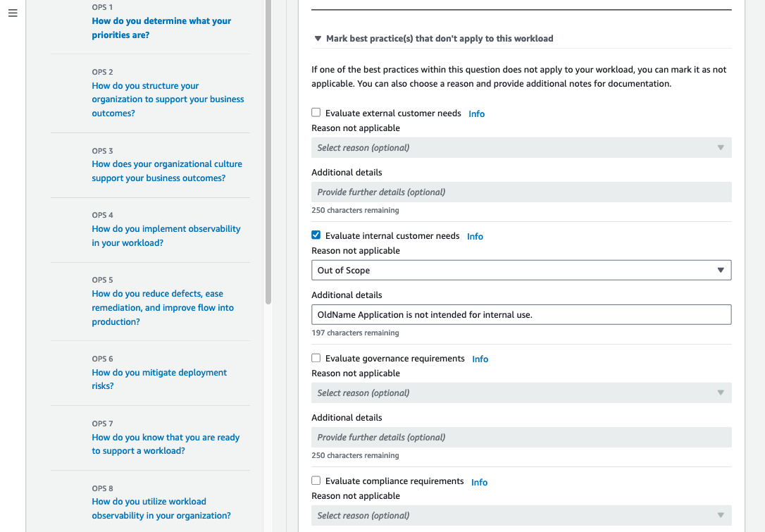Check "Evaluate compliance requirements"
Screen dimensions: 765x532
(x=316, y=481)
